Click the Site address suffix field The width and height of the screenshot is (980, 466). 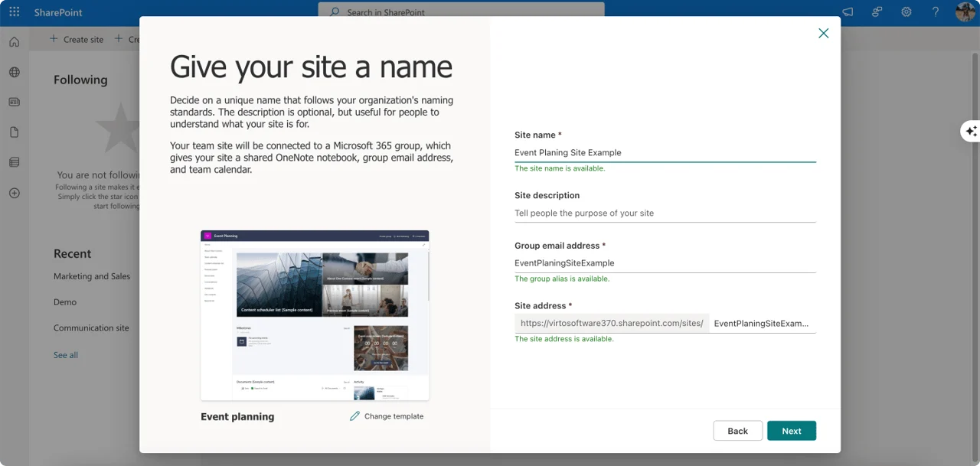763,323
